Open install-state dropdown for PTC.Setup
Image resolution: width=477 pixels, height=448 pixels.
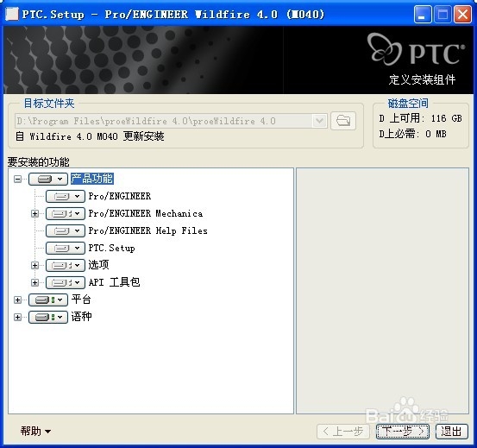66,249
